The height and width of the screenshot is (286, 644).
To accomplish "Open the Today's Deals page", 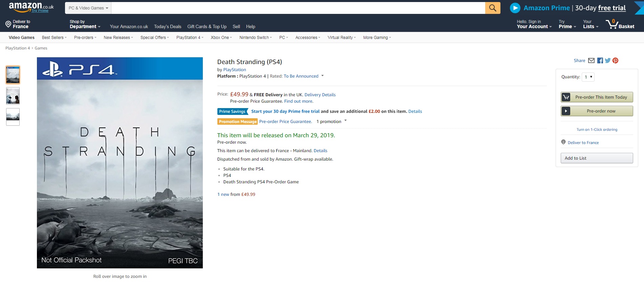I will pyautogui.click(x=168, y=26).
